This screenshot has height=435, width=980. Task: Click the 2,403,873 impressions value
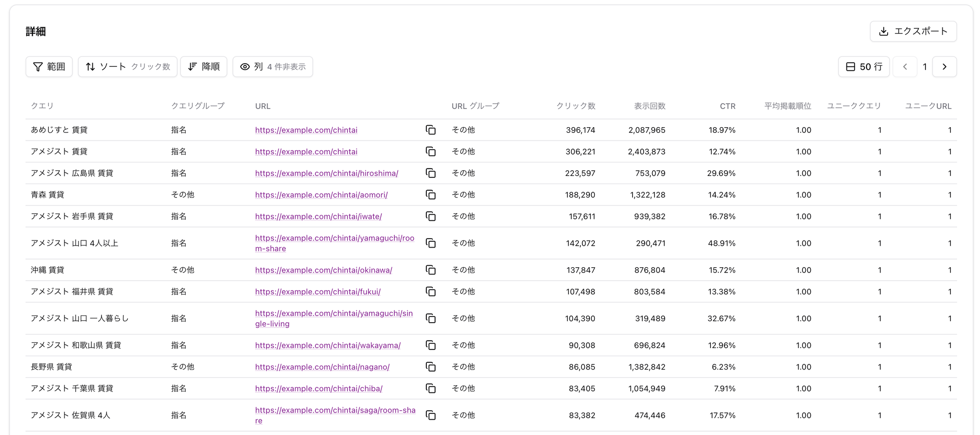click(647, 152)
